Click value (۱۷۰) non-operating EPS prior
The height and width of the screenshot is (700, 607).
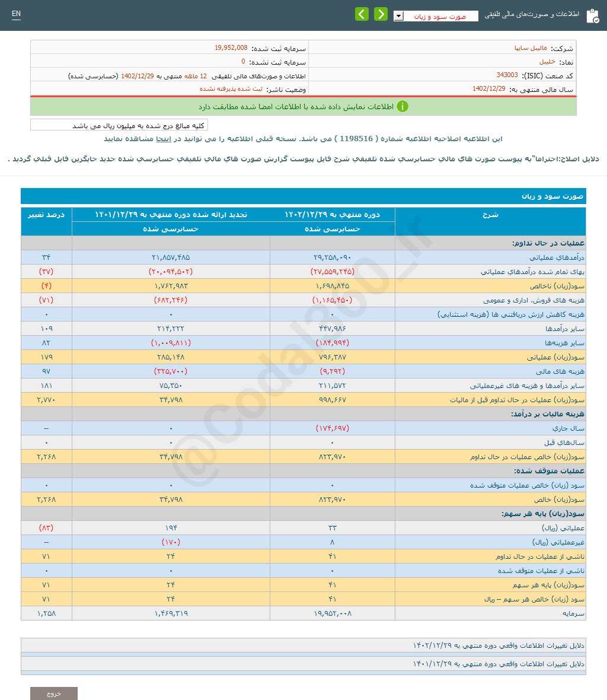coord(171,542)
